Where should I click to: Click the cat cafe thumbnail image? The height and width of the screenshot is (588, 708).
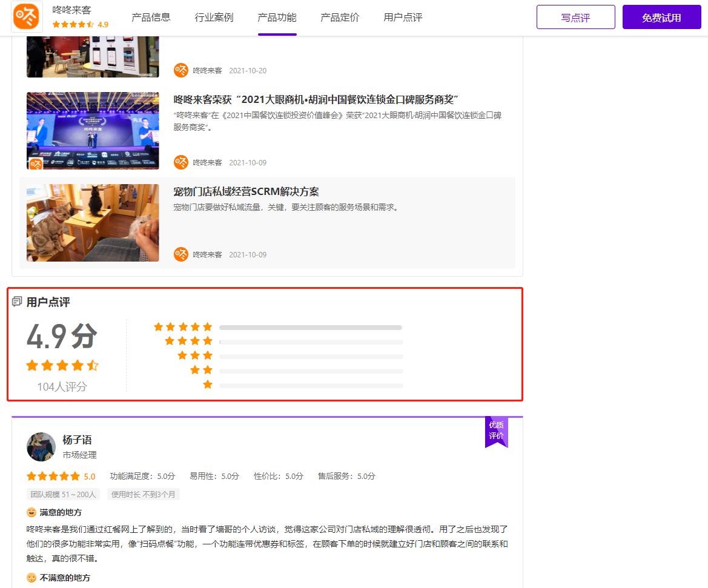coord(93,223)
